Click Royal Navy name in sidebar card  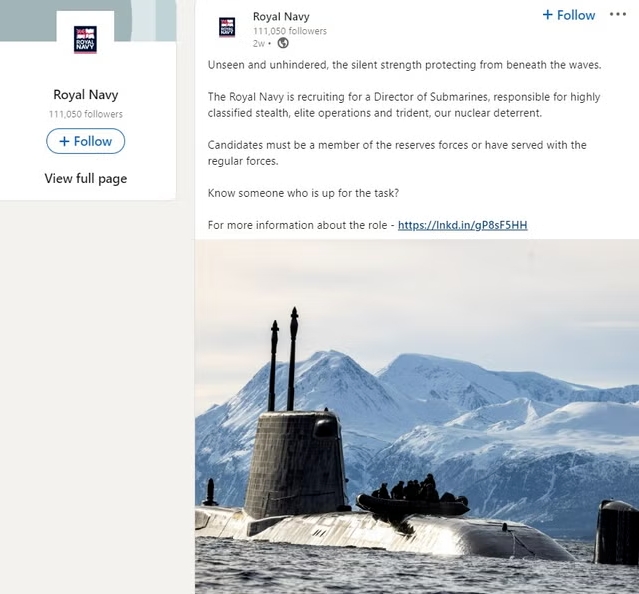coord(86,95)
